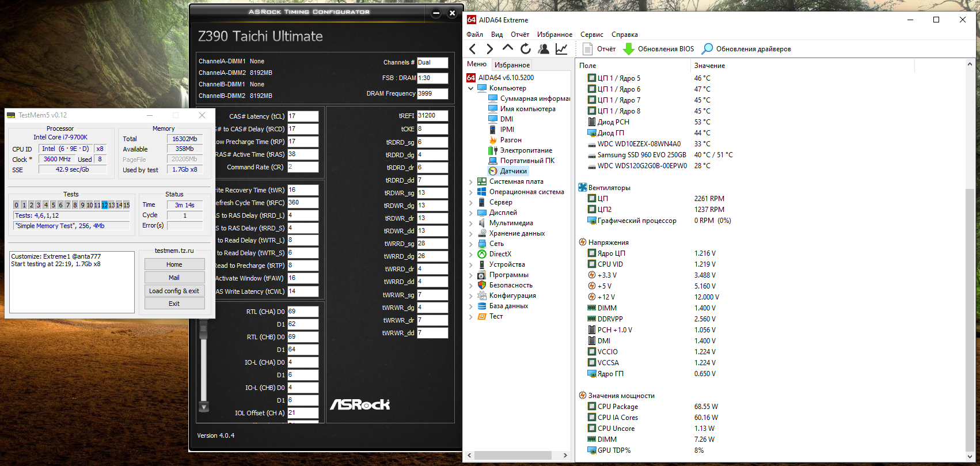Click the Отчёт report toolbar button

pyautogui.click(x=599, y=49)
